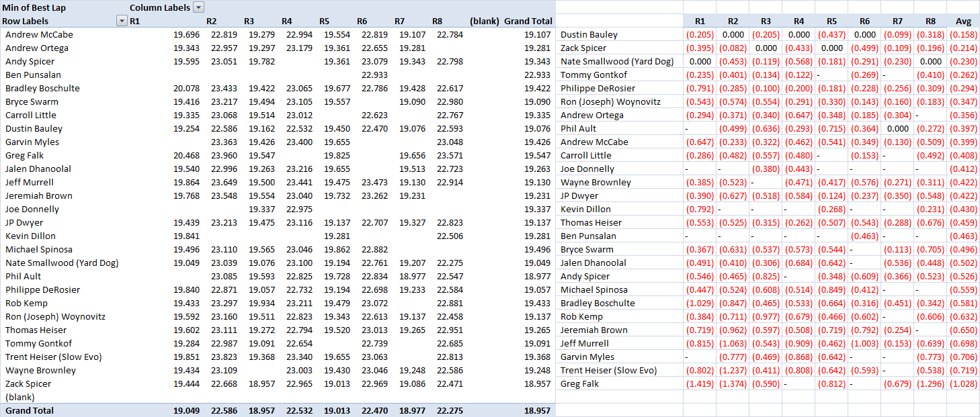Click Nate Smallwood (Yard Dog) in right table
This screenshot has width=980, height=417.
(617, 61)
